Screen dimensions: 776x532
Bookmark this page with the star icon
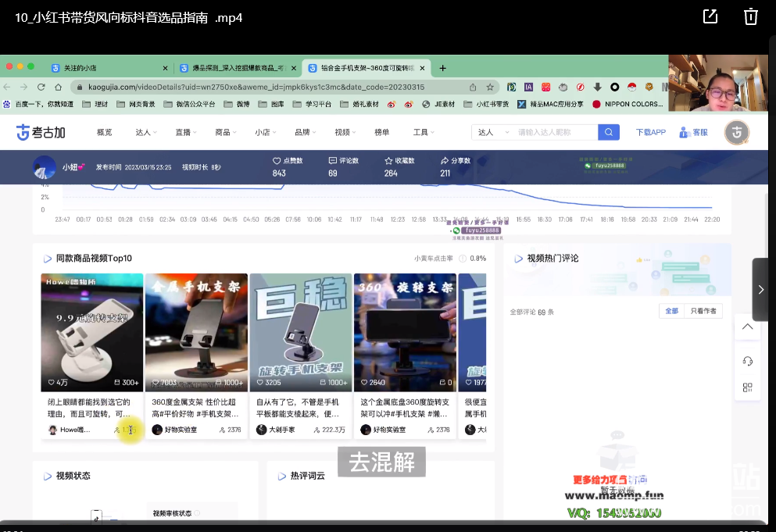point(490,87)
